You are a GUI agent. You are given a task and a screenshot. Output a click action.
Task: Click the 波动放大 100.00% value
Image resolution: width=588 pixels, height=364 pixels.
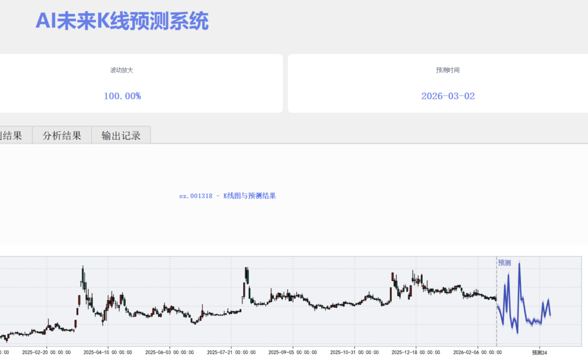coord(122,96)
